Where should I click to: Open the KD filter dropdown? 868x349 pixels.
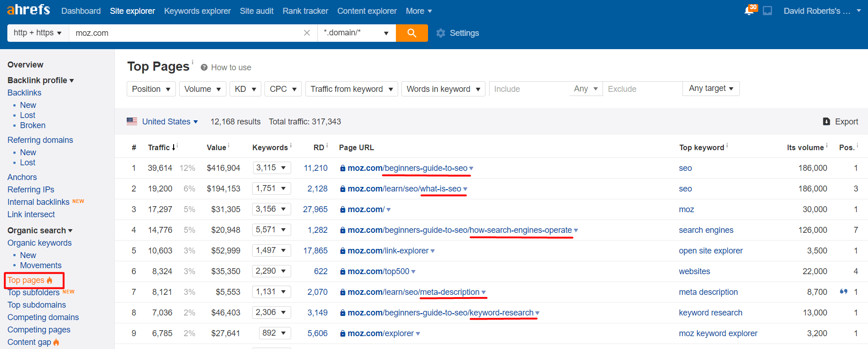coord(245,89)
